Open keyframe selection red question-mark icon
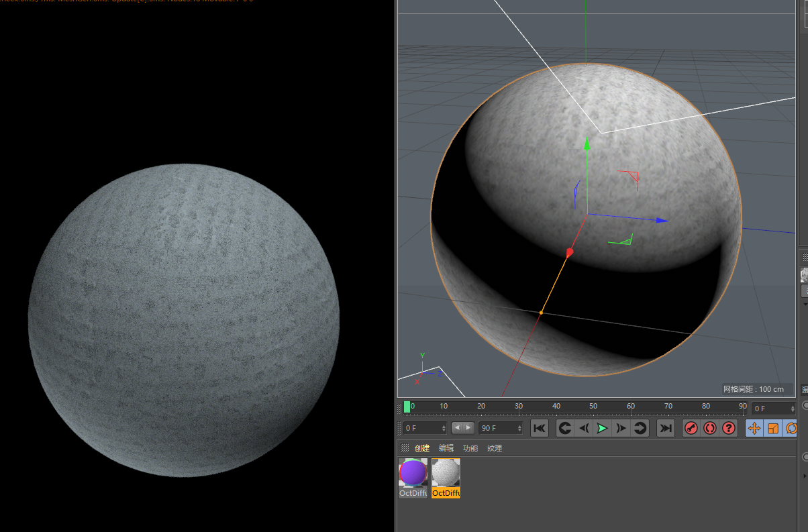Viewport: 808px width, 532px height. [x=729, y=428]
